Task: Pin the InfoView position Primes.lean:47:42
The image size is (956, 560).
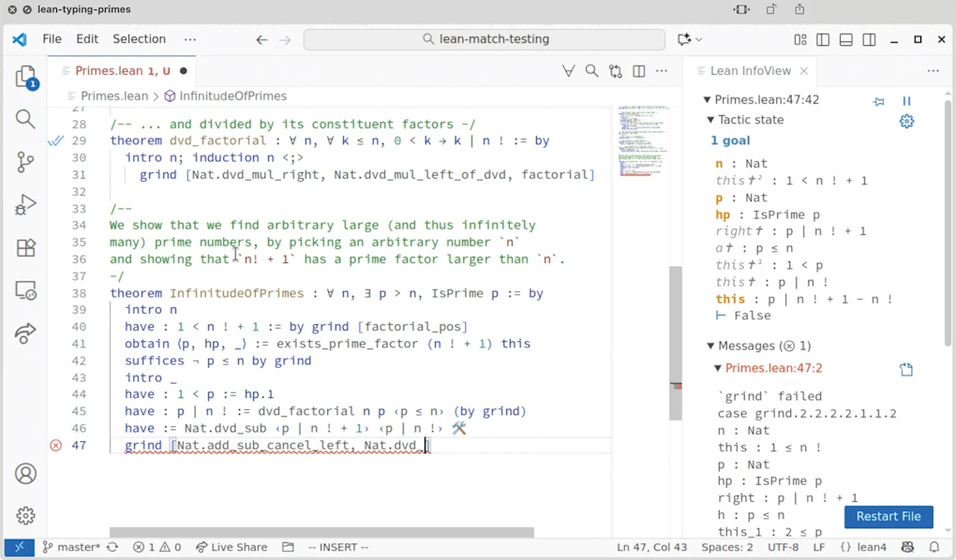Action: tap(878, 101)
